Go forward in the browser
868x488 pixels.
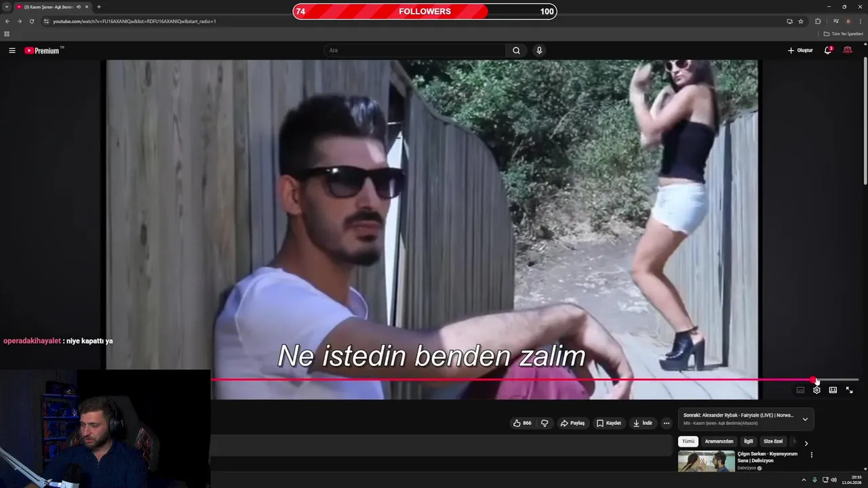(19, 21)
